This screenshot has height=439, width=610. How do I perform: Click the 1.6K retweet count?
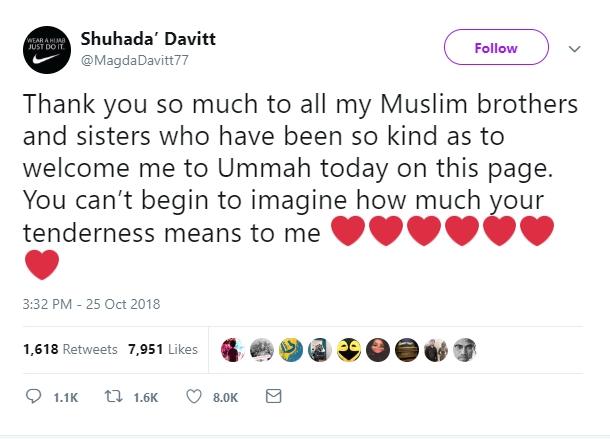coord(145,398)
